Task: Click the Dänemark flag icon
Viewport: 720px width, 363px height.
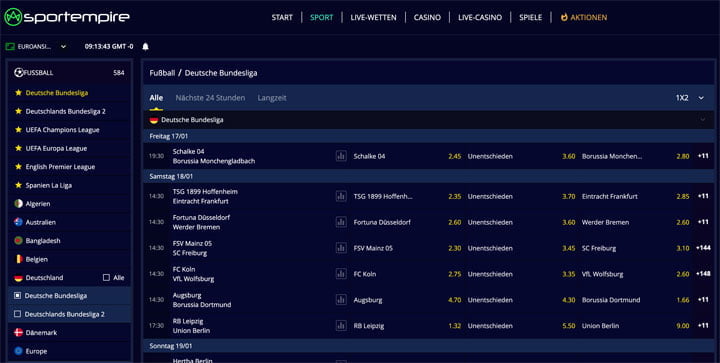Action: (18, 333)
